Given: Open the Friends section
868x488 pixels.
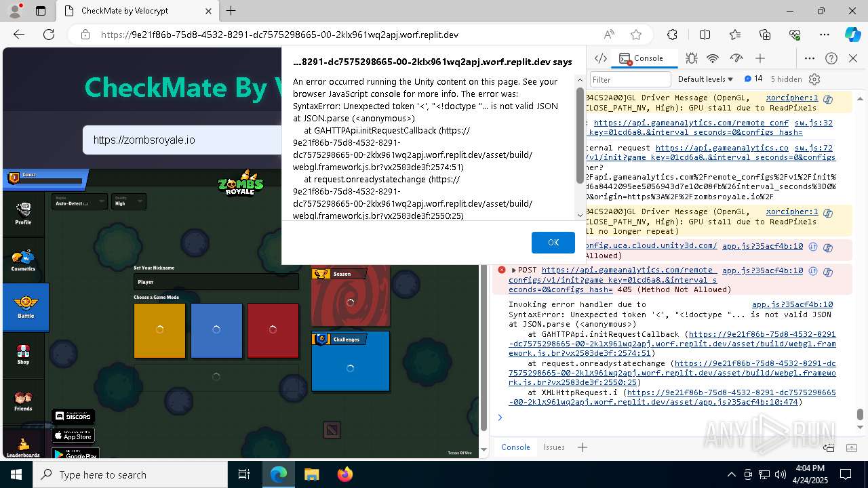Looking at the screenshot, I should click(x=24, y=401).
